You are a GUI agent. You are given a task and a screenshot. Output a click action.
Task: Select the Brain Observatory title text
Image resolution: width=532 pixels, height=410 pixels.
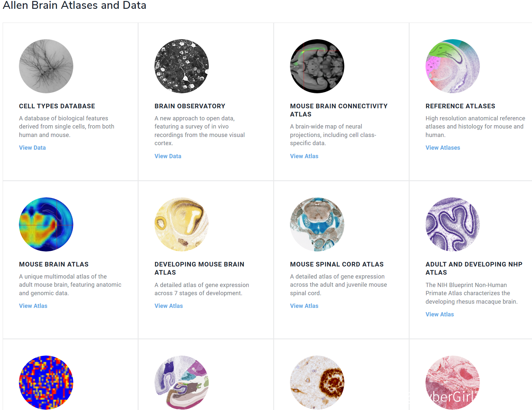click(190, 106)
